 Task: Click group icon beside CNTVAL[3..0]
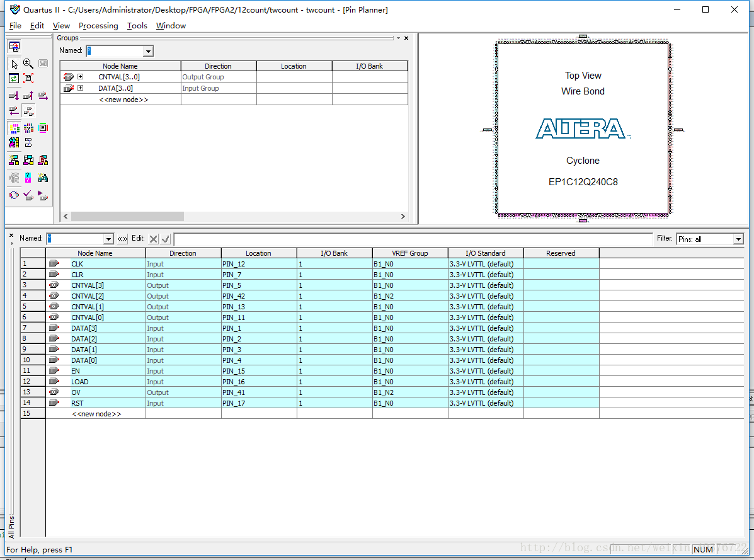pyautogui.click(x=68, y=77)
